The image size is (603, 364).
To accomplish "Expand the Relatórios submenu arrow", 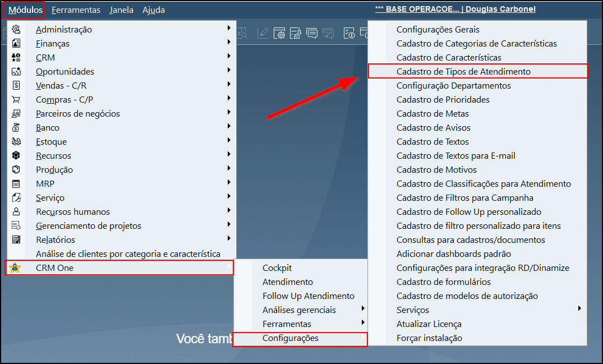I will tap(229, 238).
